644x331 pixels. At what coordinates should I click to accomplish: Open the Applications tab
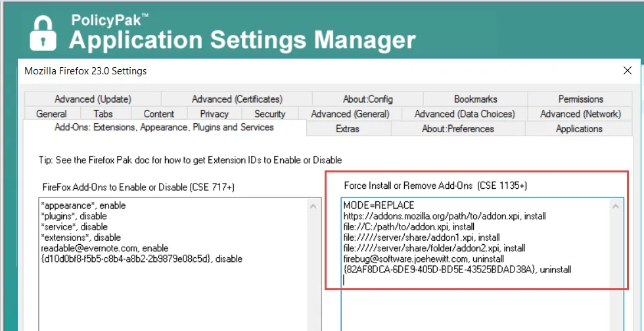pyautogui.click(x=579, y=129)
